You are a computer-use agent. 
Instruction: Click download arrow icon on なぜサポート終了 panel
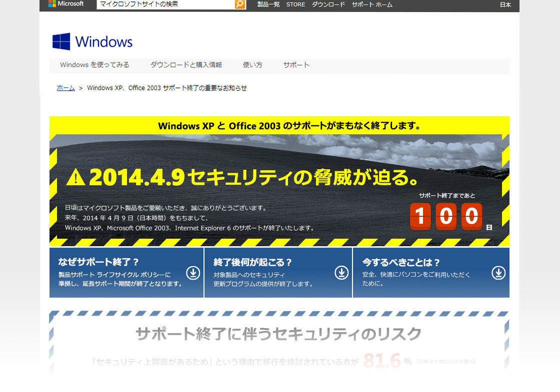[x=193, y=273]
